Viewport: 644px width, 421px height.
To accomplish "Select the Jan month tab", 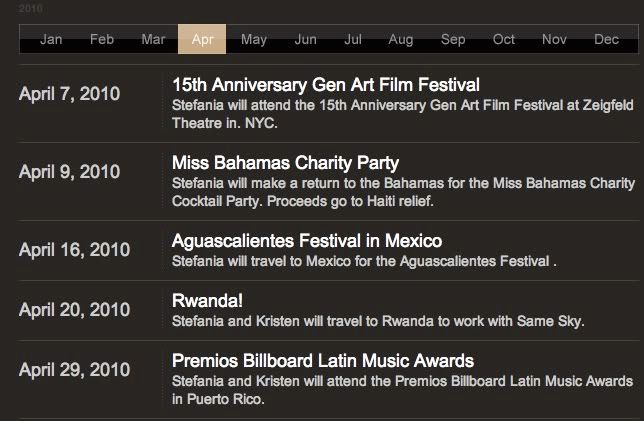I will click(51, 39).
